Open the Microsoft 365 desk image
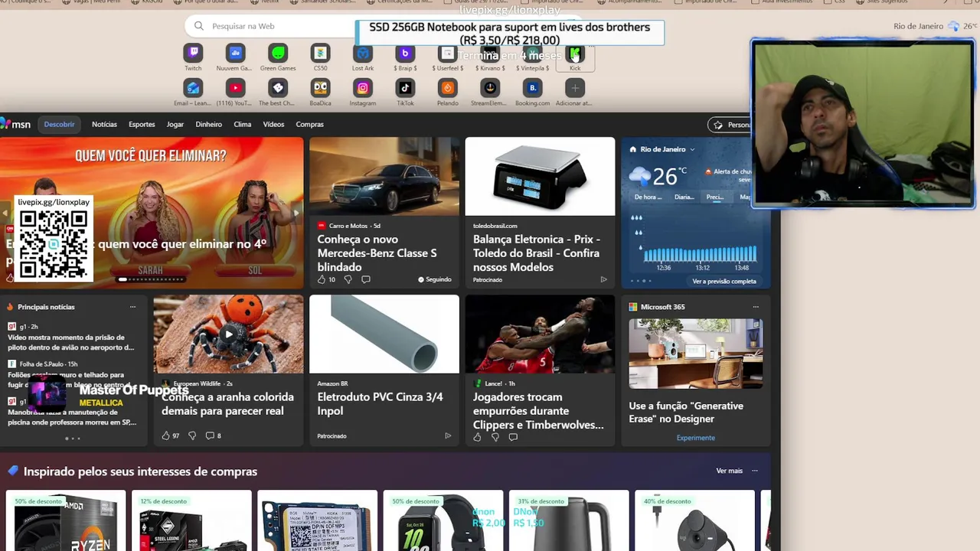980x551 pixels. click(x=696, y=354)
